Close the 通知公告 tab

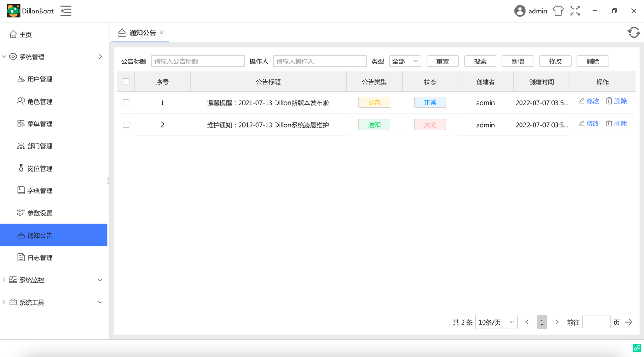pos(161,32)
